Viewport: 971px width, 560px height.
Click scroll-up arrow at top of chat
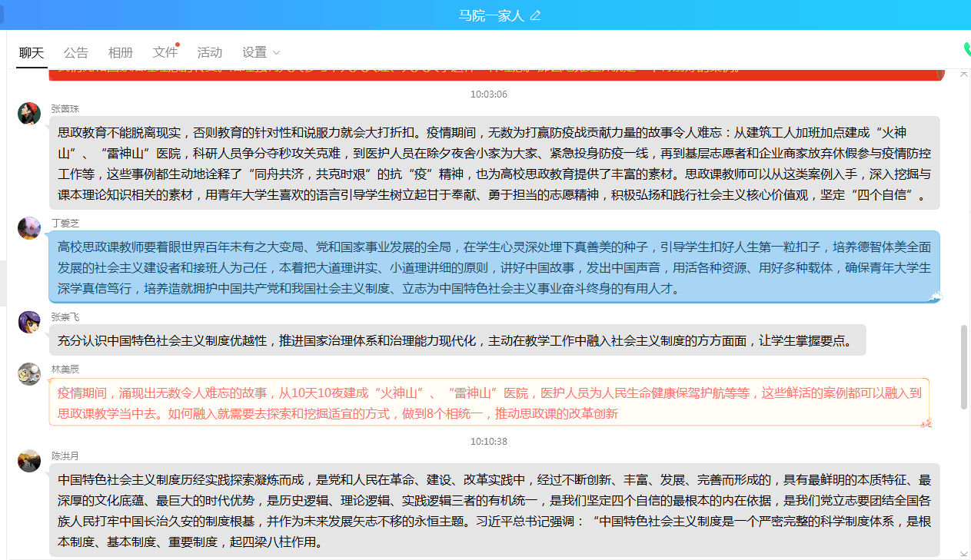[x=964, y=74]
